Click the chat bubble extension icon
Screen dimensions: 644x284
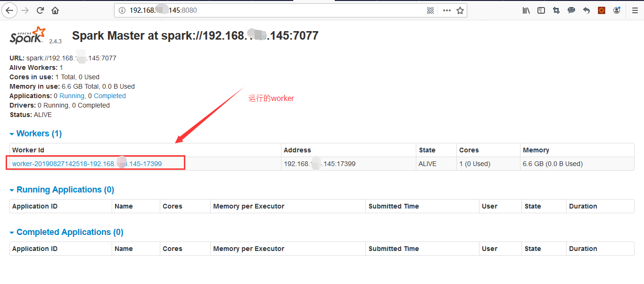pyautogui.click(x=571, y=10)
